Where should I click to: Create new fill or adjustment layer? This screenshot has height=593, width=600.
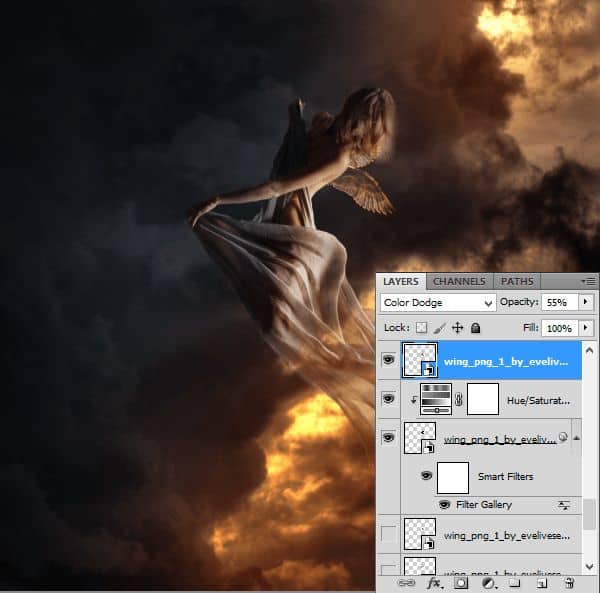pos(488,582)
